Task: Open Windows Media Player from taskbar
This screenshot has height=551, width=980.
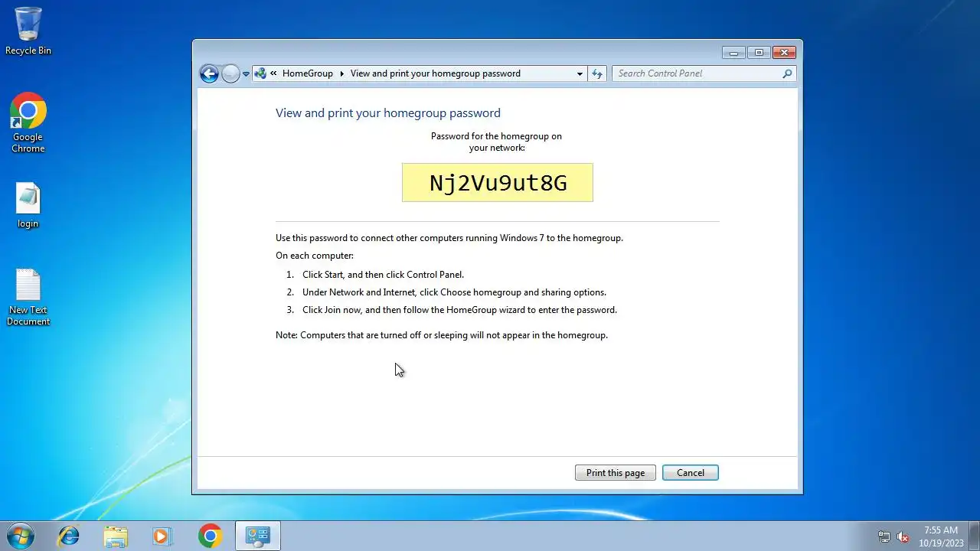Action: click(x=162, y=536)
